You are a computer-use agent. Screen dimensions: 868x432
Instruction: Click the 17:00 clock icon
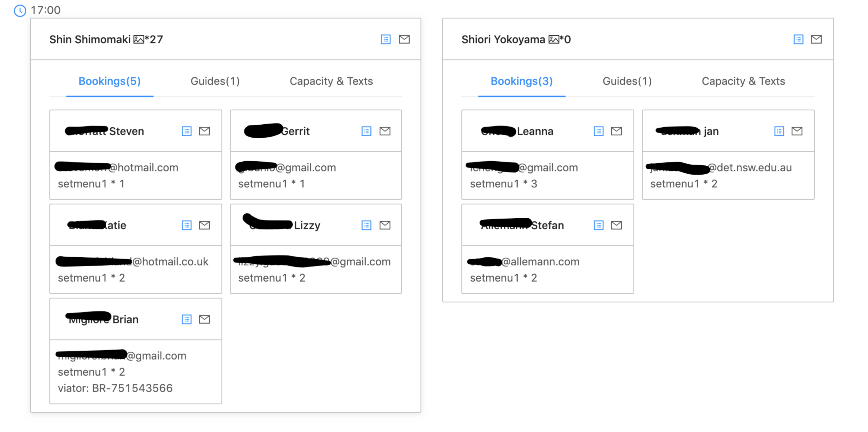tap(20, 10)
